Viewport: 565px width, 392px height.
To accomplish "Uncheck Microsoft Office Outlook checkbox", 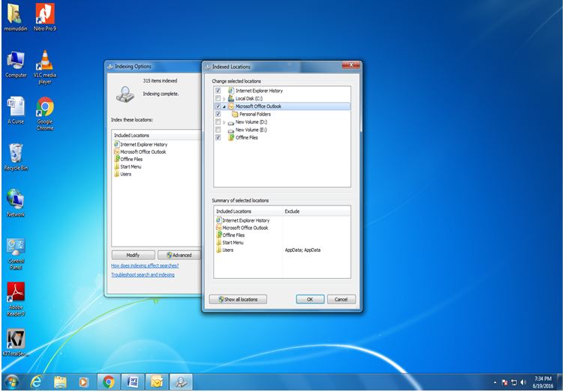I will (218, 106).
